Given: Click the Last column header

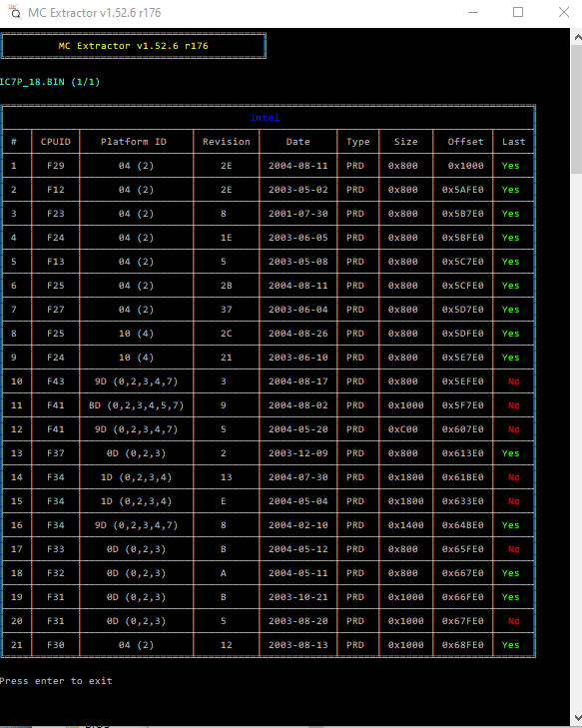Looking at the screenshot, I should 513,142.
